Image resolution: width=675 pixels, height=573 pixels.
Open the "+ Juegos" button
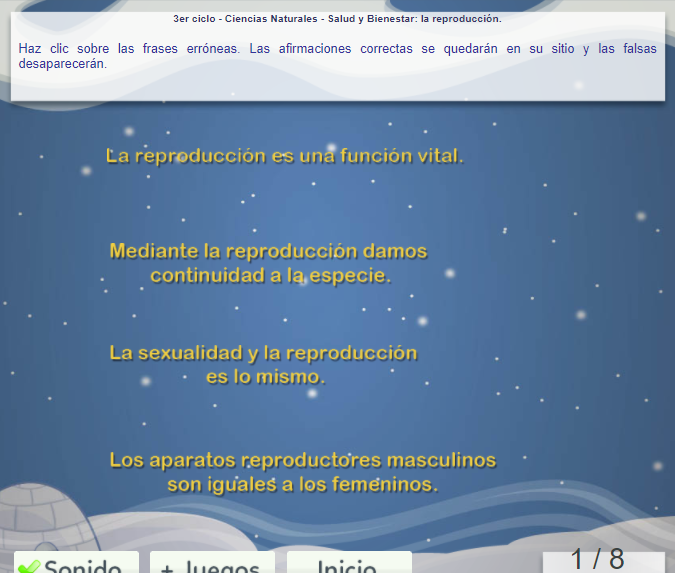point(212,562)
